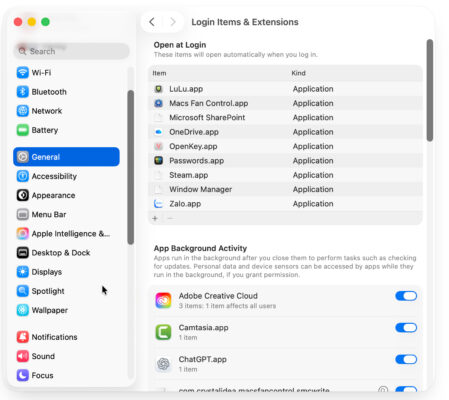This screenshot has height=400, width=449.
Task: Click the Network globe icon
Action: (23, 111)
